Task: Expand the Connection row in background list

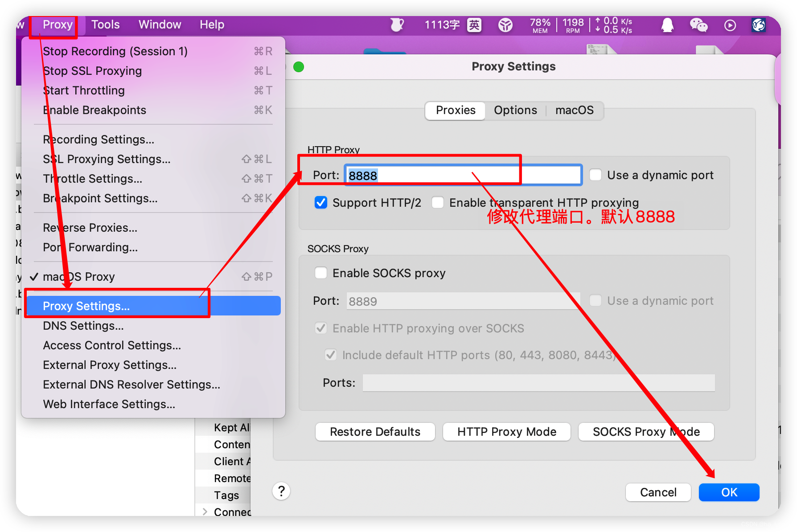Action: [205, 512]
